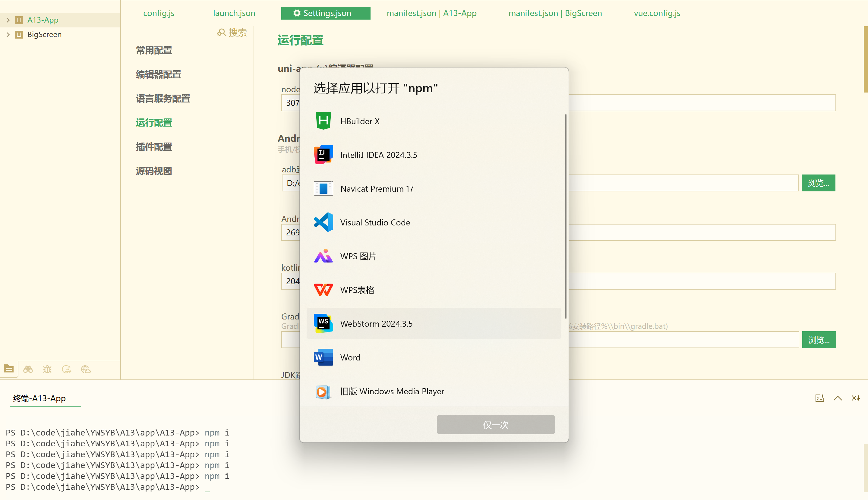The width and height of the screenshot is (868, 500).
Task: Click the app list dialog scrollbar
Action: point(565,216)
